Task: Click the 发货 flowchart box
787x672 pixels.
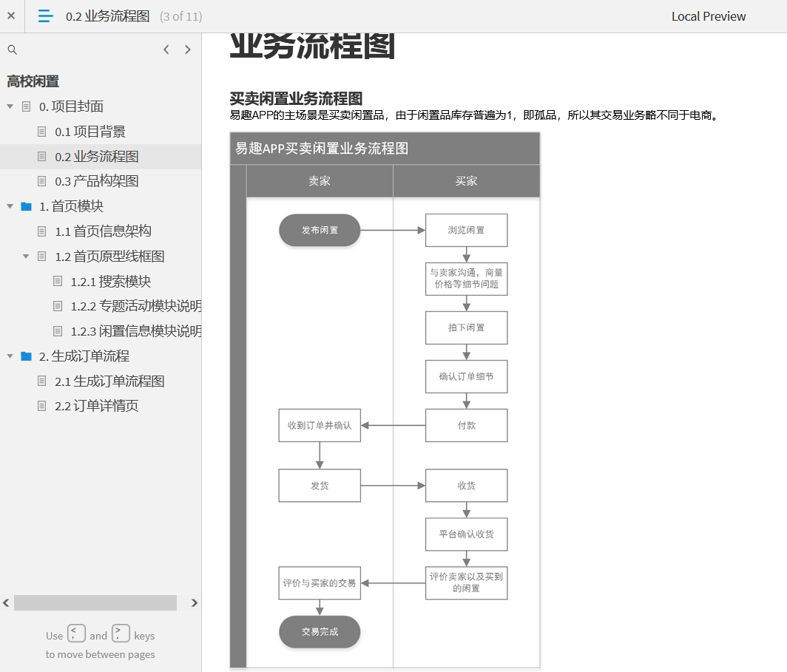Action: pos(320,486)
